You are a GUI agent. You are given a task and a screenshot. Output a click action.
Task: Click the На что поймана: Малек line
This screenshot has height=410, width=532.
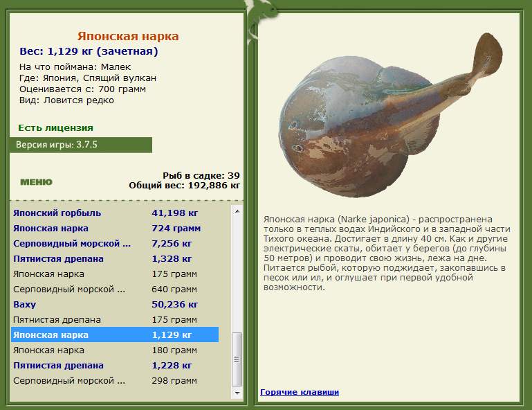pyautogui.click(x=75, y=67)
